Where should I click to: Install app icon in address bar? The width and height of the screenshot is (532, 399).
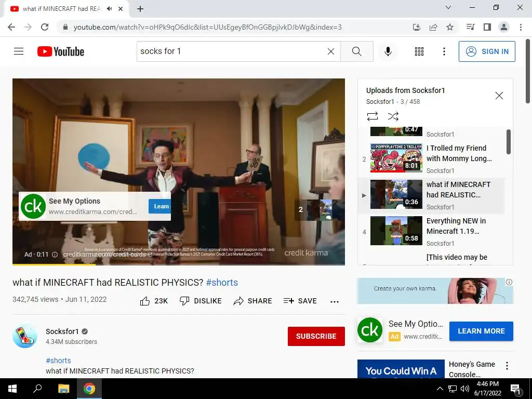coord(417,27)
